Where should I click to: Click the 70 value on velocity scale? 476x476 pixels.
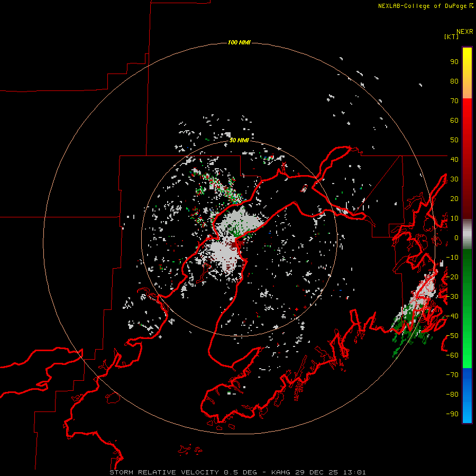454,101
